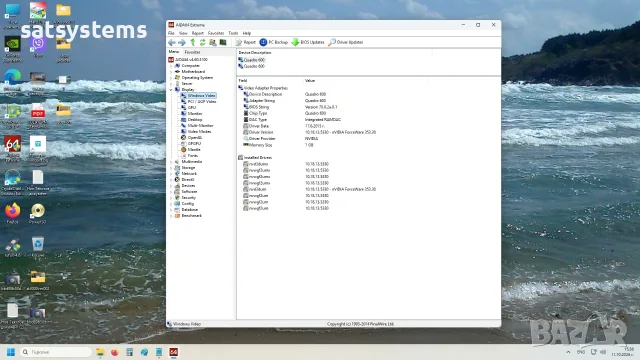Open Firefox from the taskbar
Screen dimensions: 640x360
pos(115,352)
